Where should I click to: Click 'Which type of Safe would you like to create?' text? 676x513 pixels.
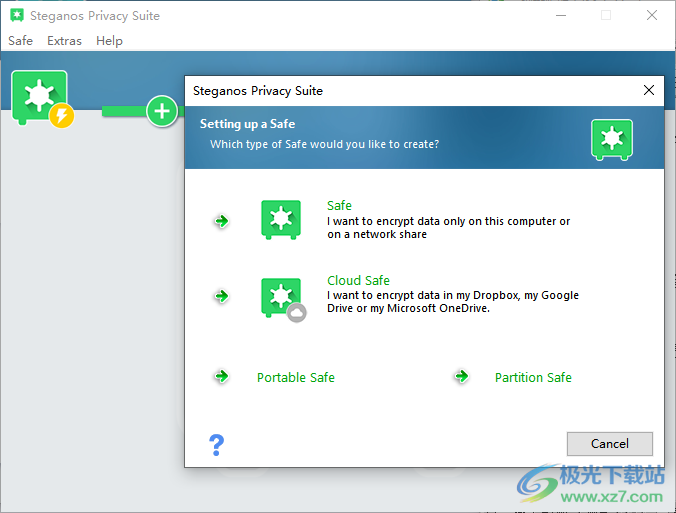coord(324,144)
